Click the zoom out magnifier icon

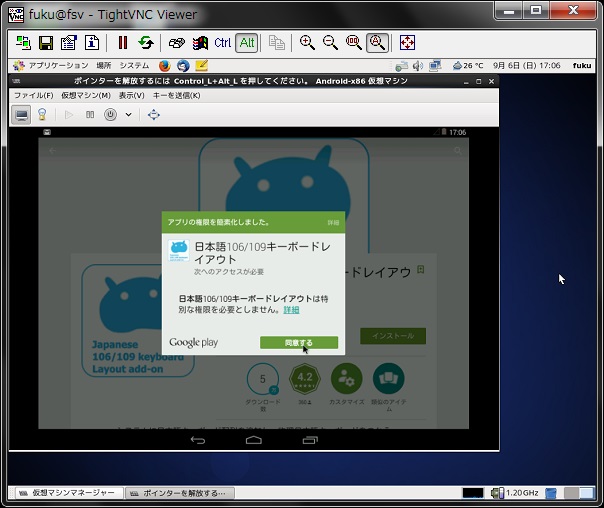click(331, 43)
